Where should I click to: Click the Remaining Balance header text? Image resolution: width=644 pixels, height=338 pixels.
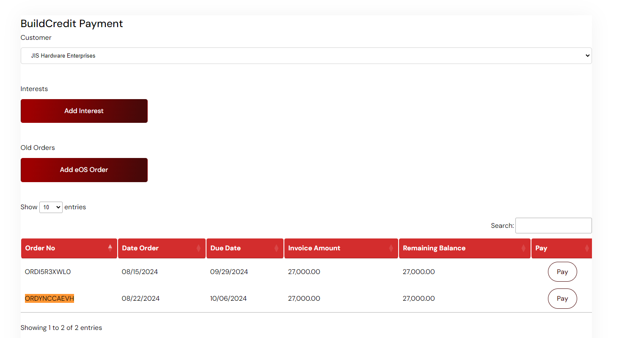(434, 248)
